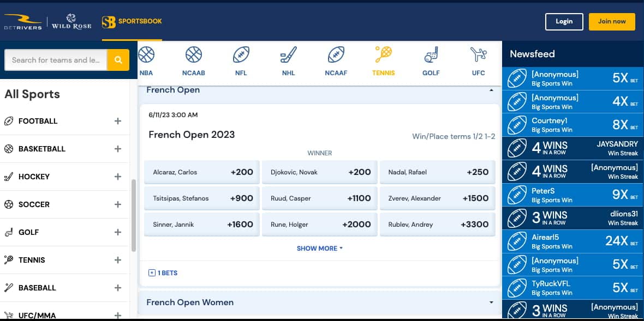The height and width of the screenshot is (321, 644).
Task: Bet on Alcaraz, Carlos +200
Action: (x=202, y=172)
